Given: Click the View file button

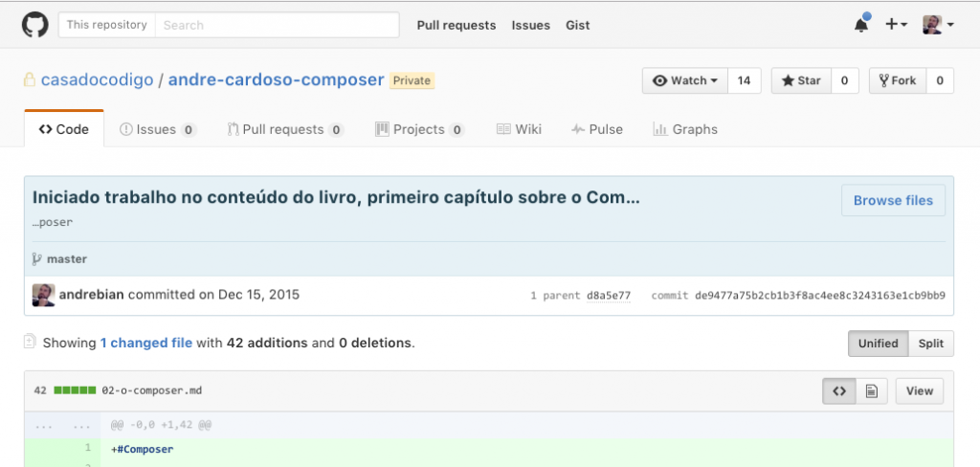Looking at the screenshot, I should [x=920, y=391].
